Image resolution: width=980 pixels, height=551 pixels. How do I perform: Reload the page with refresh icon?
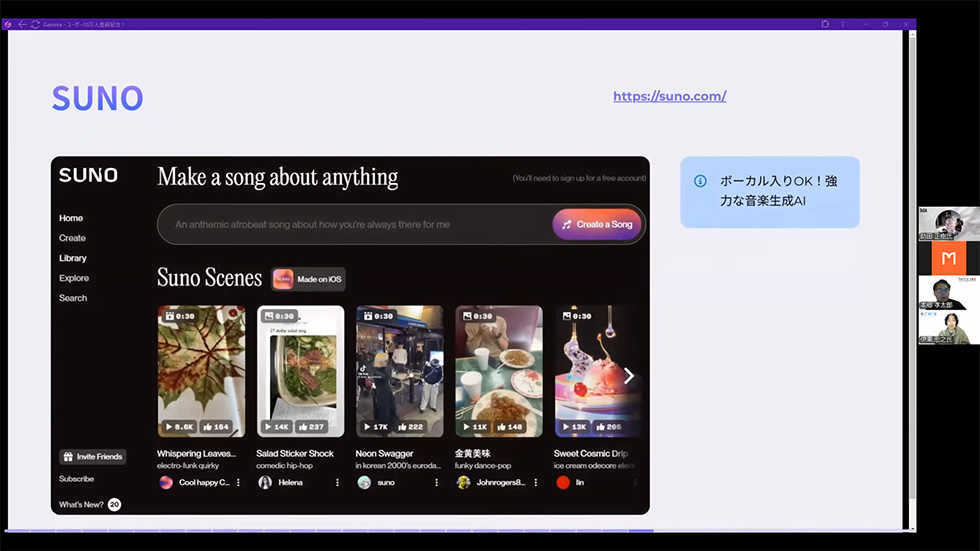point(35,24)
